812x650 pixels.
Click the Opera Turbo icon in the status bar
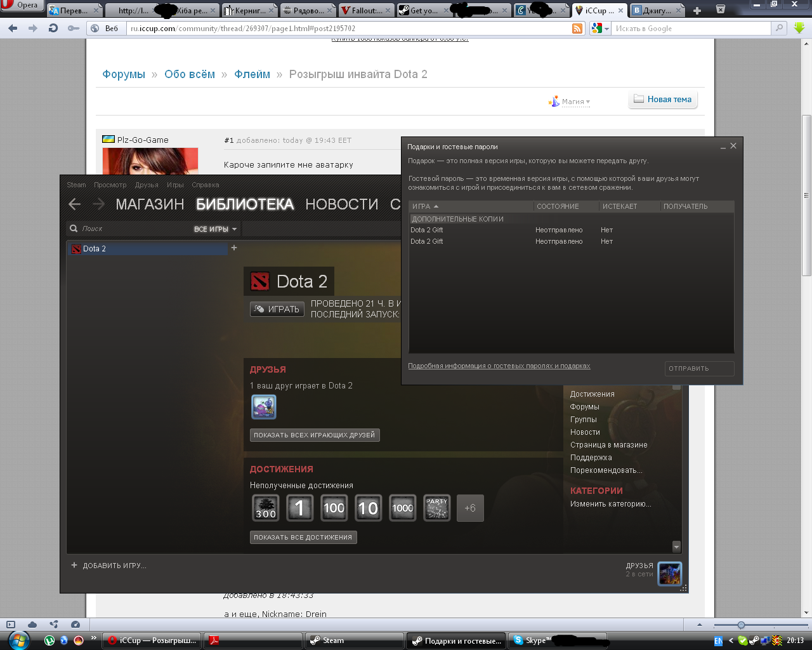tap(75, 625)
